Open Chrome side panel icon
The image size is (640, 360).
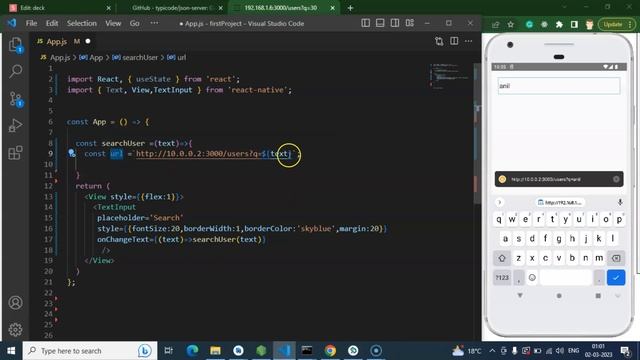574,24
